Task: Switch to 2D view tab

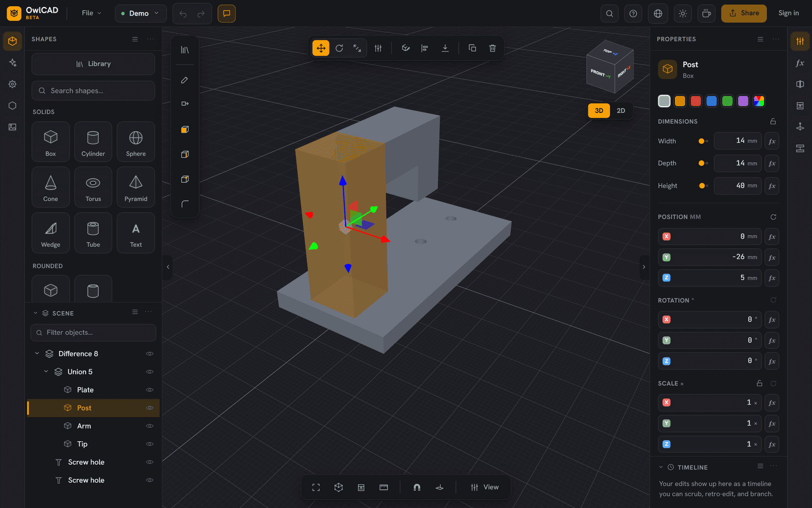Action: (621, 111)
